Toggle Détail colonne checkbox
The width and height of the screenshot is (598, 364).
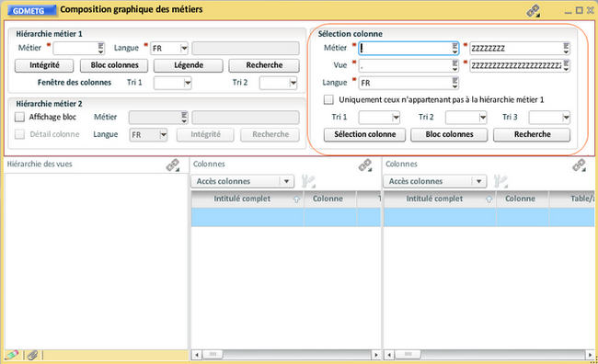pos(19,134)
